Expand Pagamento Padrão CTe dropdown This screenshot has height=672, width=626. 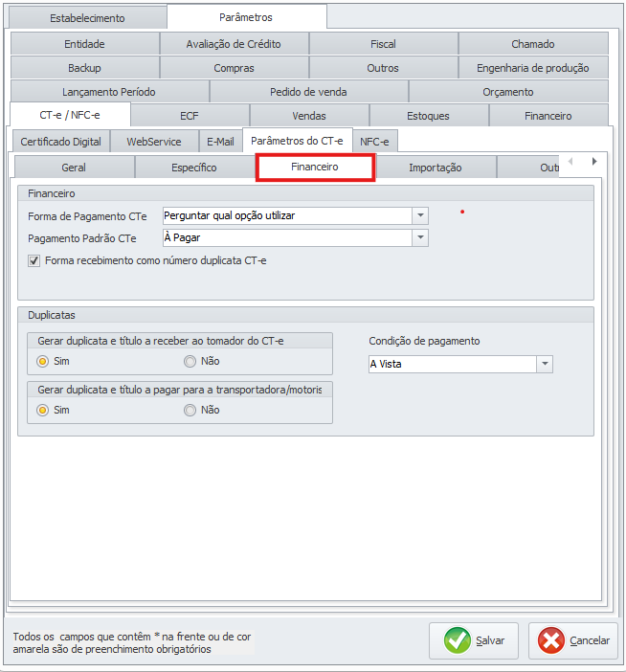(x=419, y=238)
